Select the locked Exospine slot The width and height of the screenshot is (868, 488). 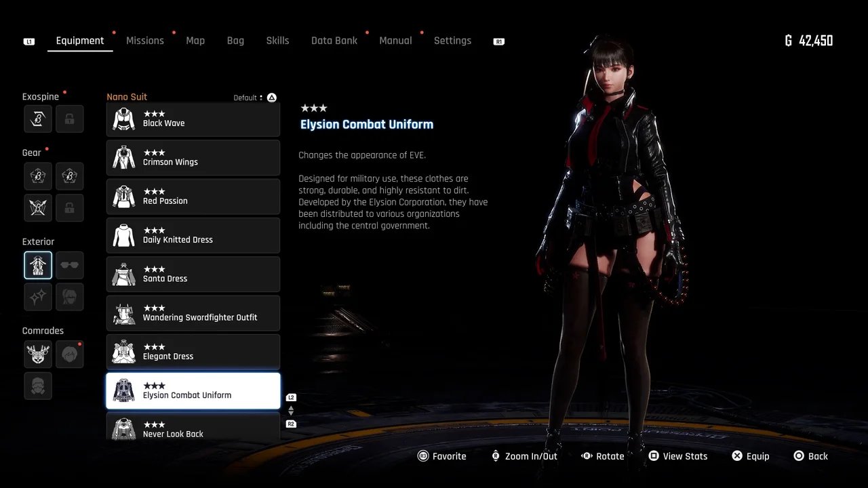69,119
